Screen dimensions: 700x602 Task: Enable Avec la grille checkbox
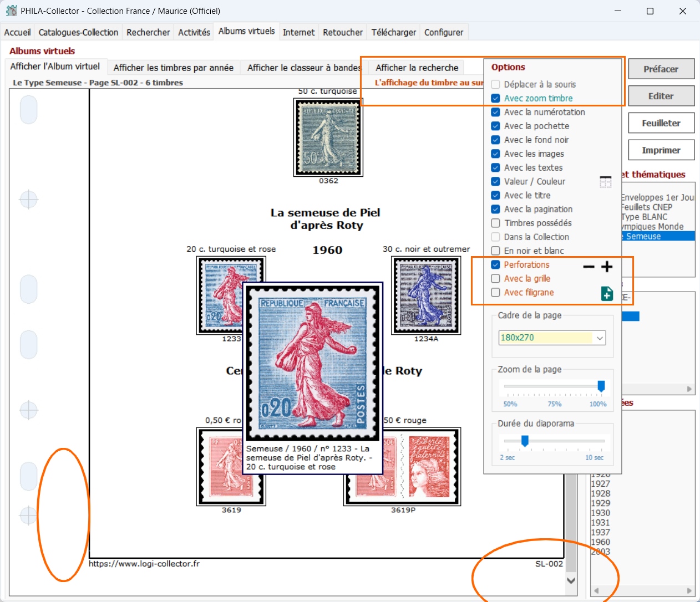click(496, 278)
